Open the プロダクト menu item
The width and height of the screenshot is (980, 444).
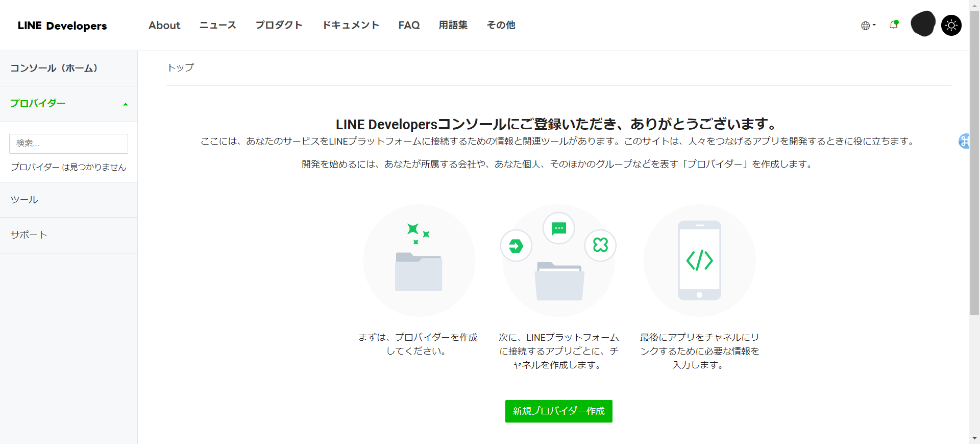click(x=279, y=25)
